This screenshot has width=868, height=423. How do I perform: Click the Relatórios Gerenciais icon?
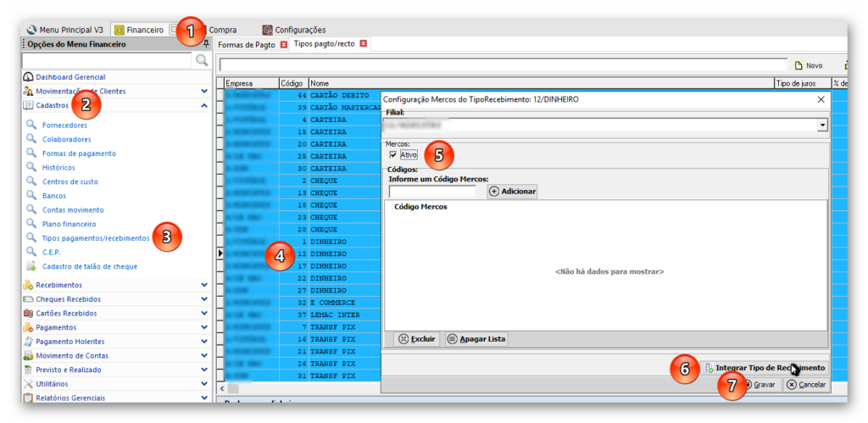point(28,398)
